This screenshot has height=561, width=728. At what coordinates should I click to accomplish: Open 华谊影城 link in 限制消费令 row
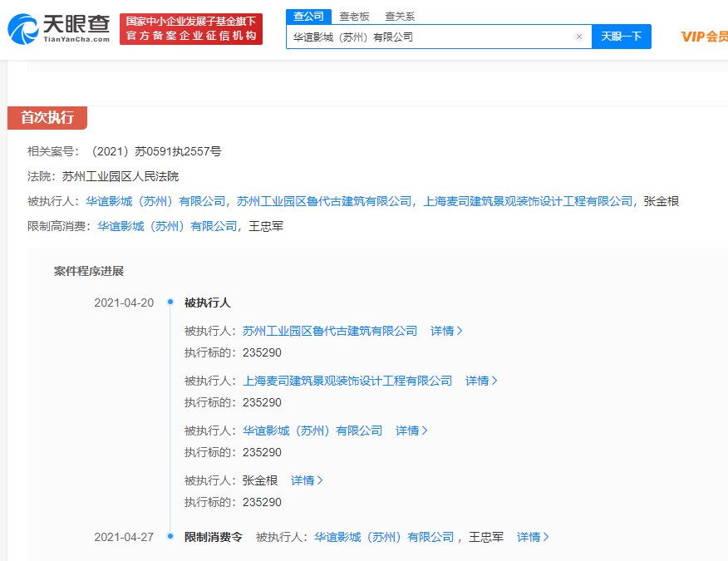click(384, 538)
